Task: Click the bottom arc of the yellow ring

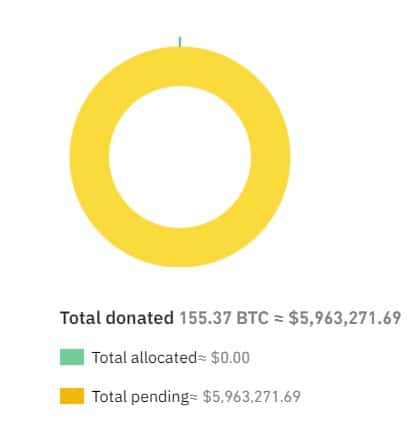Action: (180, 247)
